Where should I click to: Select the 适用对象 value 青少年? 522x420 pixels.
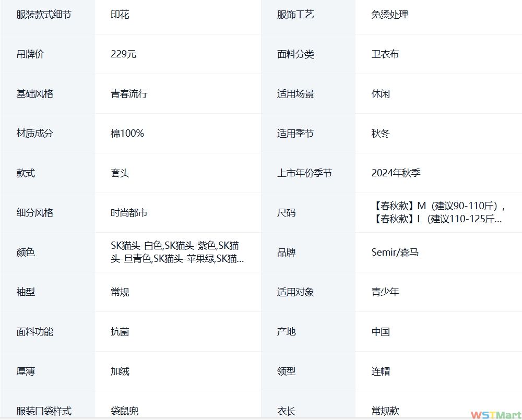385,292
